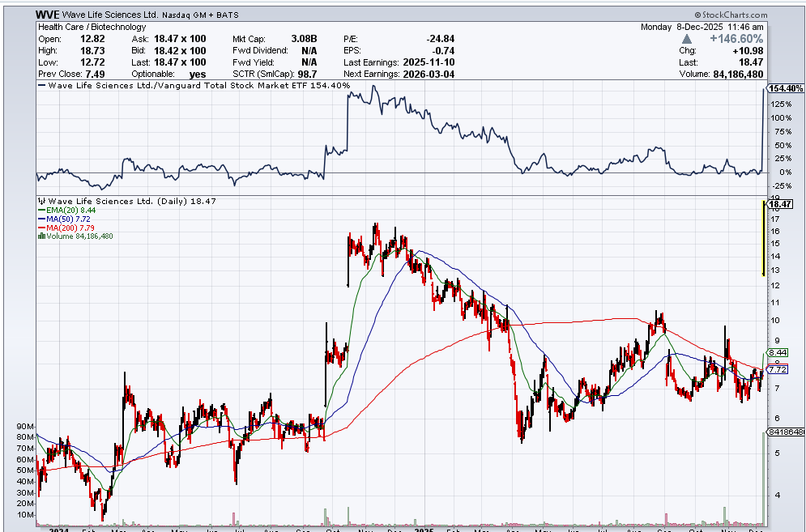
Task: Click the 15 price axis label
Action: (775, 244)
